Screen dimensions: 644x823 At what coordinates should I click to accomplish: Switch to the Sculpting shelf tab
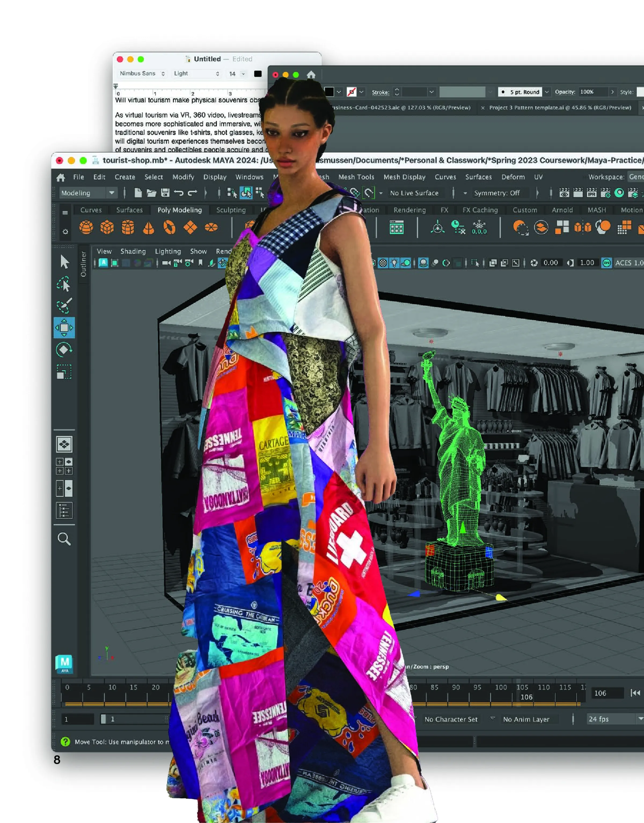tap(231, 210)
